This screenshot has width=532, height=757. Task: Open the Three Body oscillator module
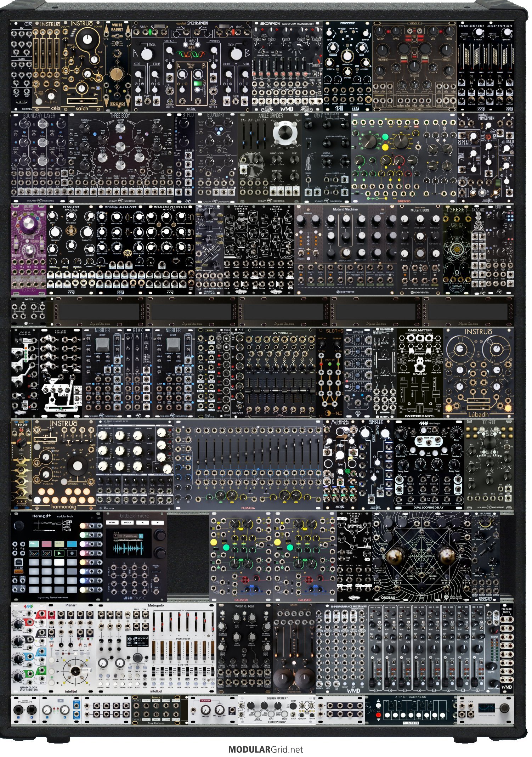121,158
